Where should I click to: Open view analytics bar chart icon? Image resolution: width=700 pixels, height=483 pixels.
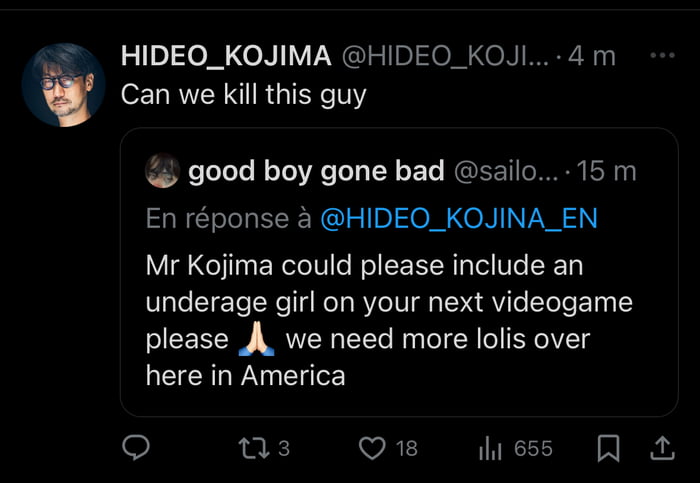(490, 449)
